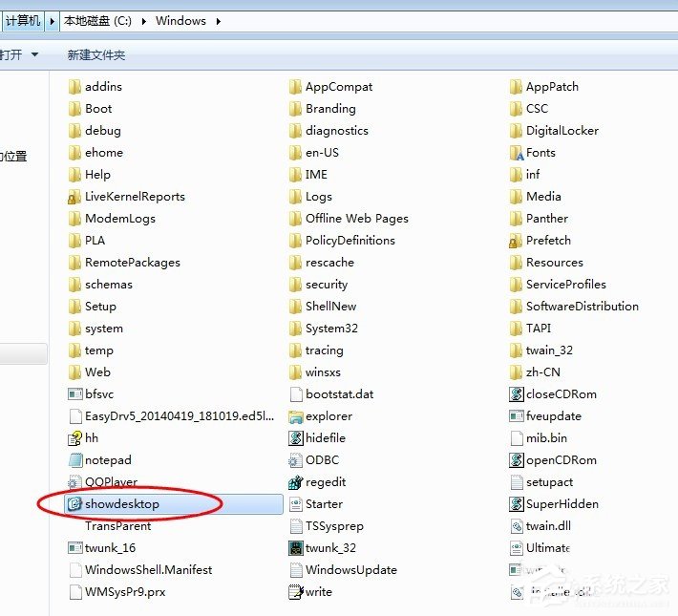Select the Boot folder name

click(98, 109)
